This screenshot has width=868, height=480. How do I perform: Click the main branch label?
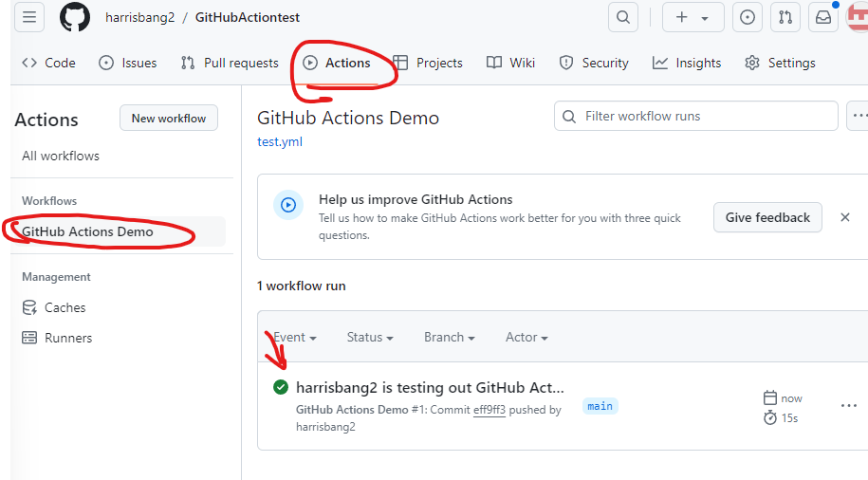click(600, 406)
